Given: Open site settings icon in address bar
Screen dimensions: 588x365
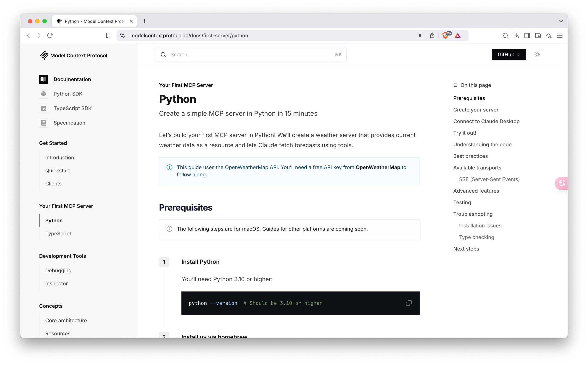Looking at the screenshot, I should pyautogui.click(x=122, y=35).
